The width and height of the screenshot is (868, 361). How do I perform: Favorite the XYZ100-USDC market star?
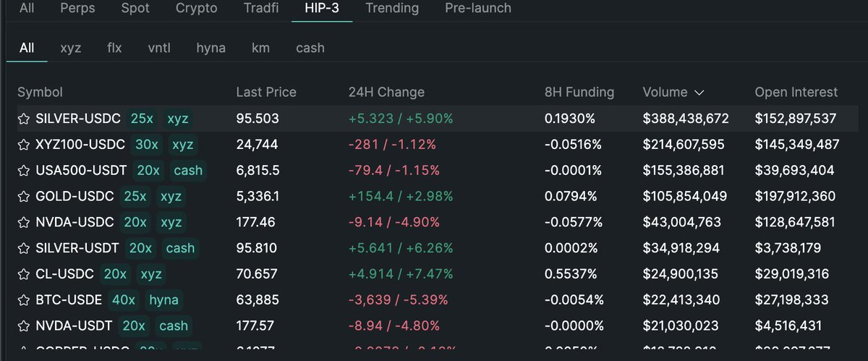[x=24, y=145]
